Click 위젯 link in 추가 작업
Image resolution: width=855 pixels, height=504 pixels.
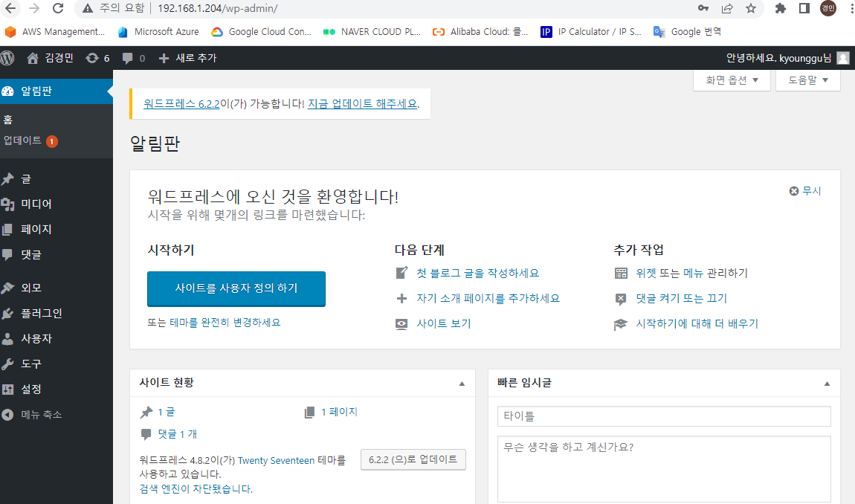647,274
